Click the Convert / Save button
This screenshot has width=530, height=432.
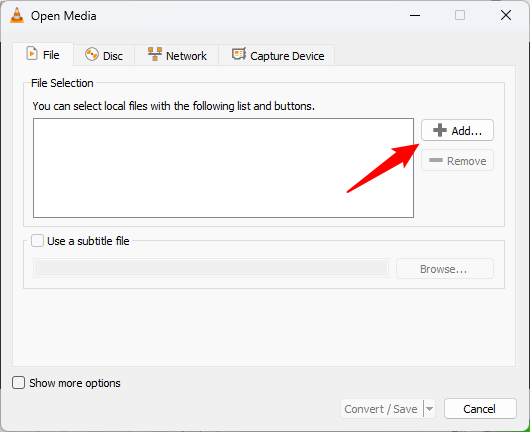click(x=381, y=409)
